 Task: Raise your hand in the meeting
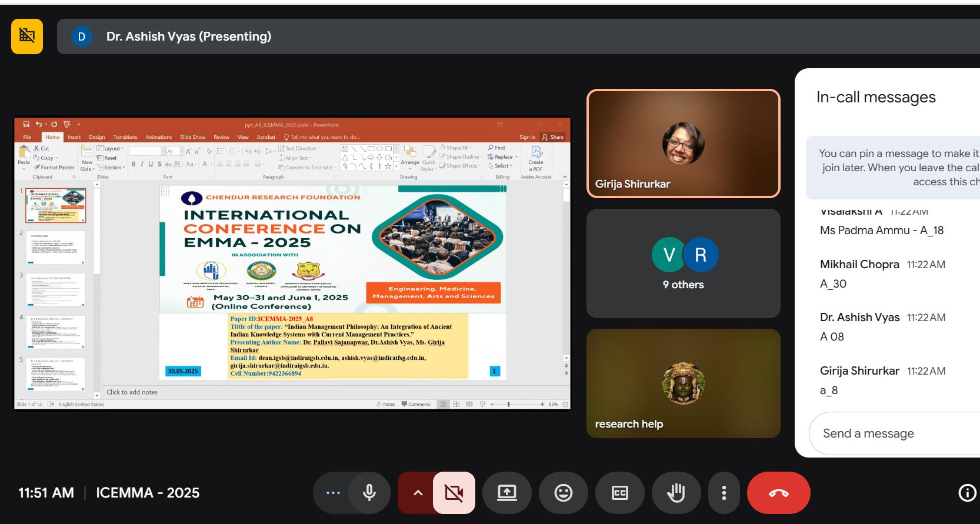[x=676, y=493]
